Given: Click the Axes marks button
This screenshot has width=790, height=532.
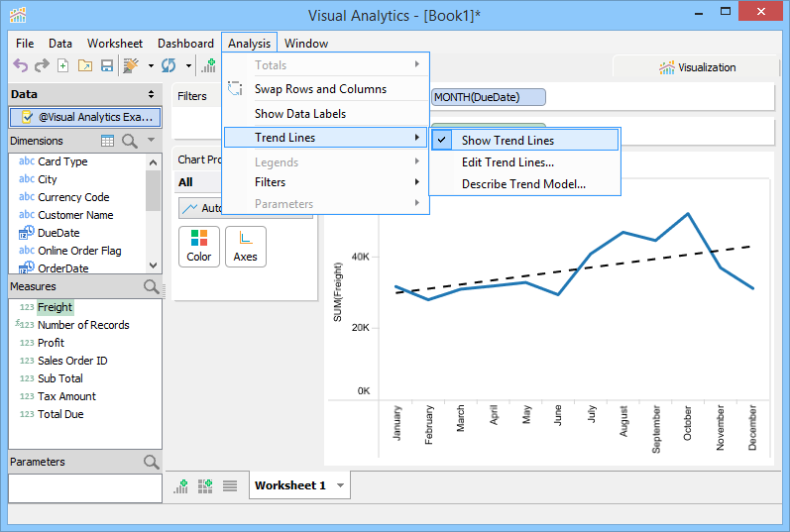Looking at the screenshot, I should click(x=246, y=247).
